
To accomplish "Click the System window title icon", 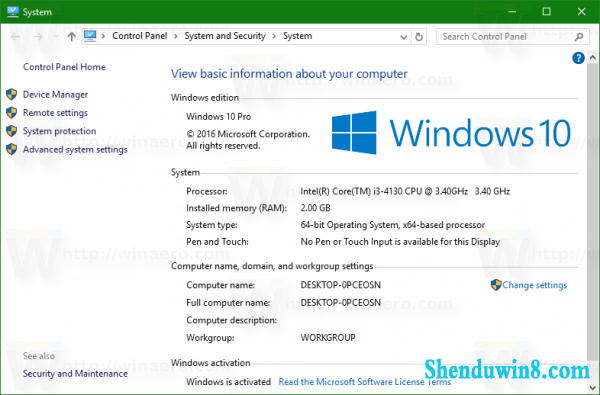I will 13,12.
